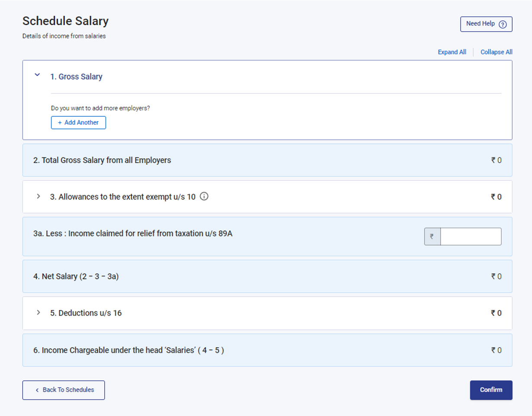Click the 'Allowances to the extent exempt' title text
The height and width of the screenshot is (416, 532).
point(123,197)
